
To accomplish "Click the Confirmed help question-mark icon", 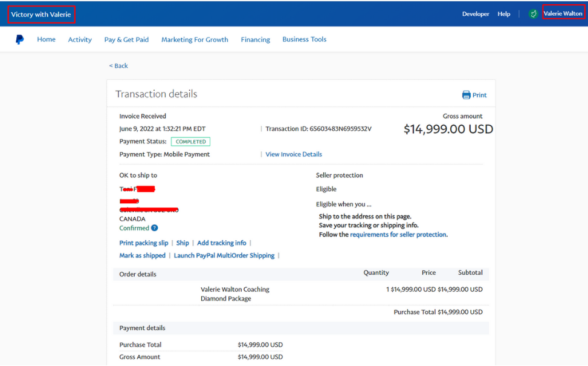I will pyautogui.click(x=155, y=228).
